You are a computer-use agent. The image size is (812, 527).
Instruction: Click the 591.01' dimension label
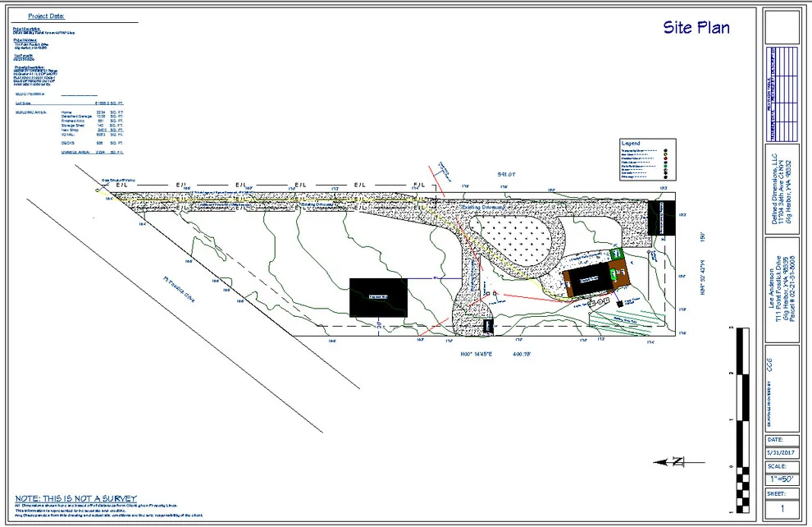point(506,175)
